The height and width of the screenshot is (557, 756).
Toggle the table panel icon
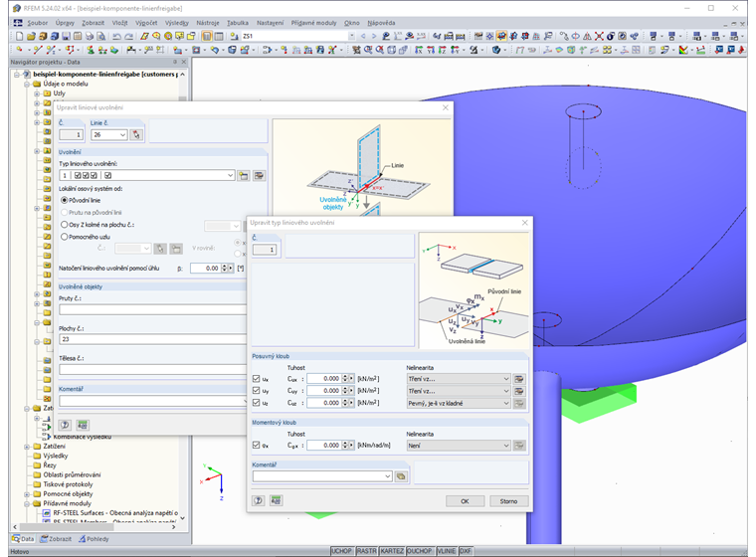click(x=219, y=36)
